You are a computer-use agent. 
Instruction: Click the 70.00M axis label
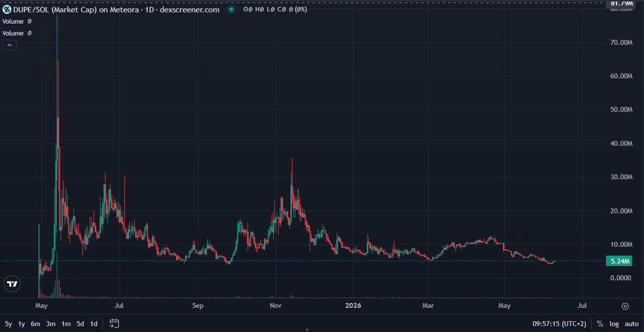point(623,42)
